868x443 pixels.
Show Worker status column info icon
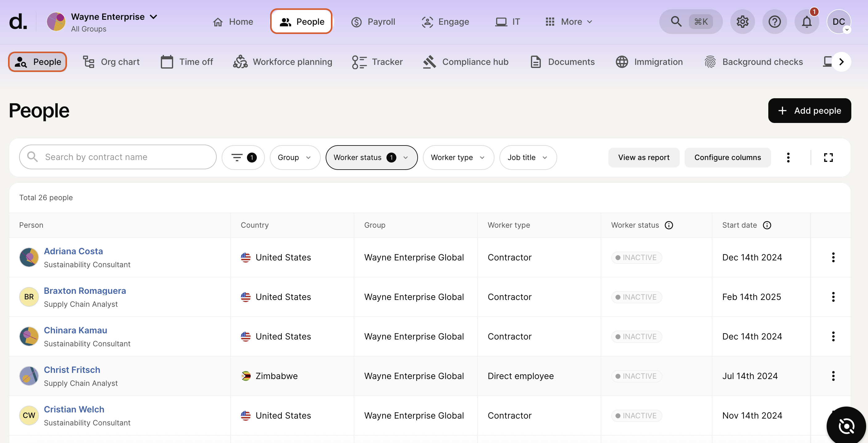[x=669, y=225]
